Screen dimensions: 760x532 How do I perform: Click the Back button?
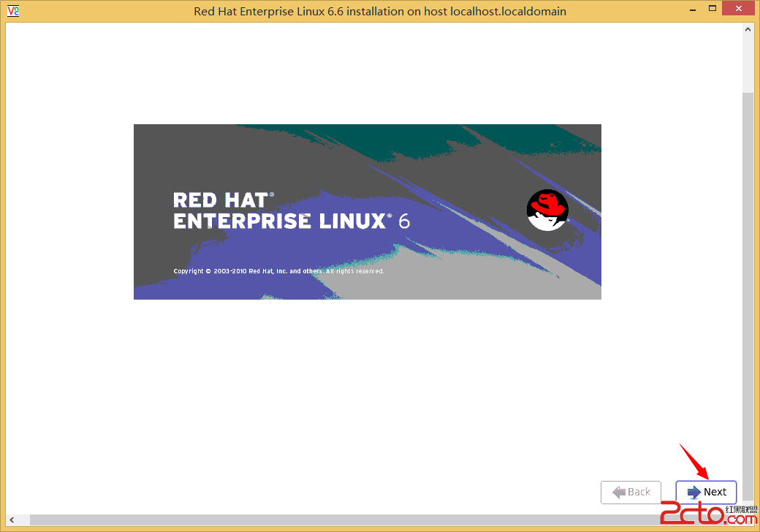[631, 493]
